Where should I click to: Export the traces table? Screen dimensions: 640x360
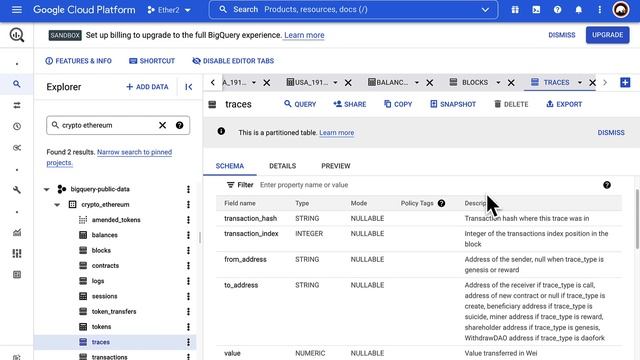pyautogui.click(x=564, y=104)
